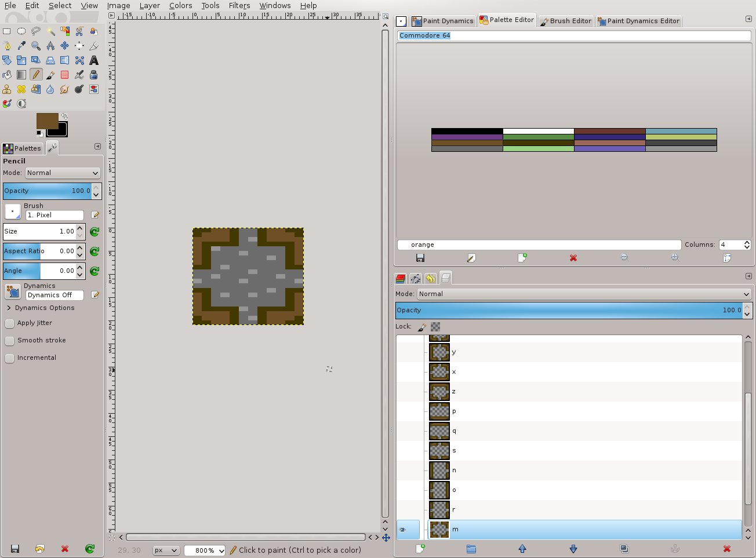Click the layer Opacity slider
The height and width of the screenshot is (558, 756).
coord(568,311)
